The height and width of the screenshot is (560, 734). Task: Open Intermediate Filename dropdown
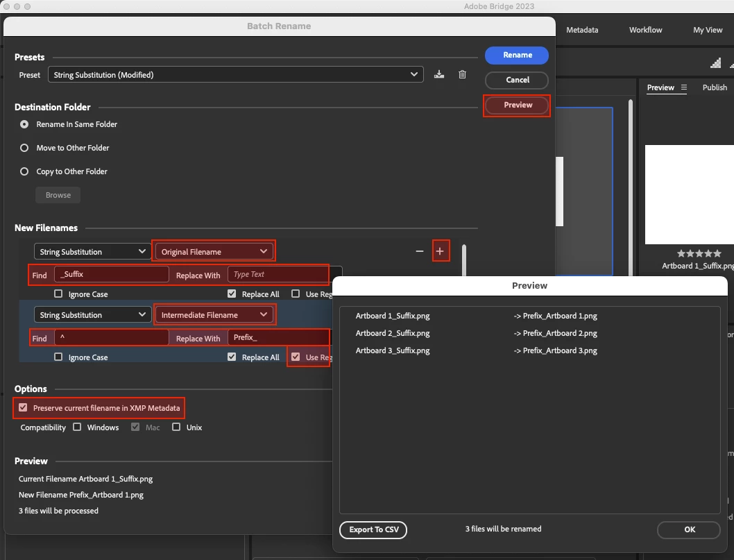[214, 314]
